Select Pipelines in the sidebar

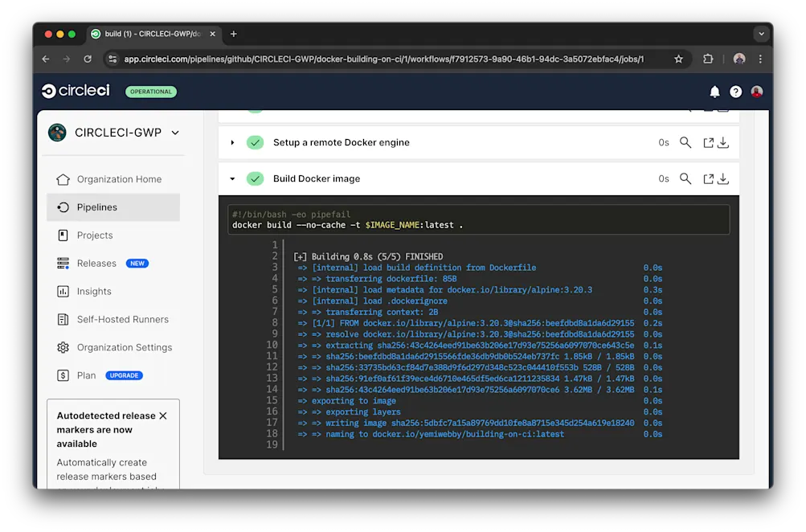click(113, 207)
